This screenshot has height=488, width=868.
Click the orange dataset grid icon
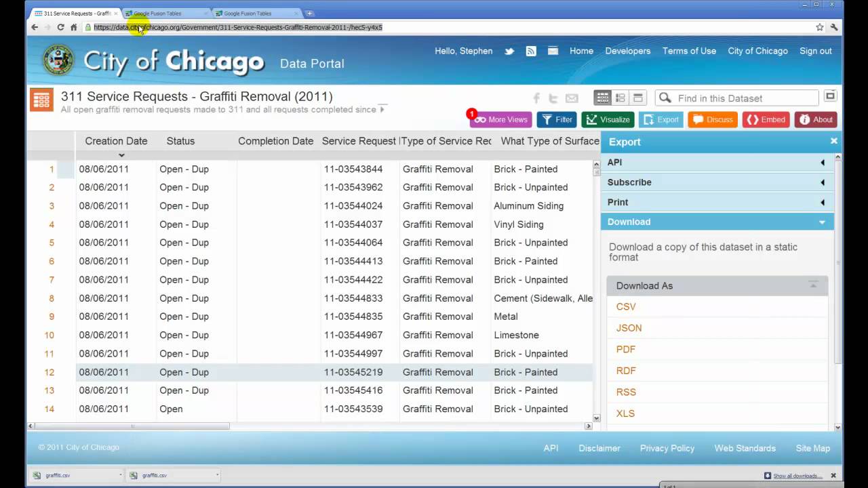point(41,100)
